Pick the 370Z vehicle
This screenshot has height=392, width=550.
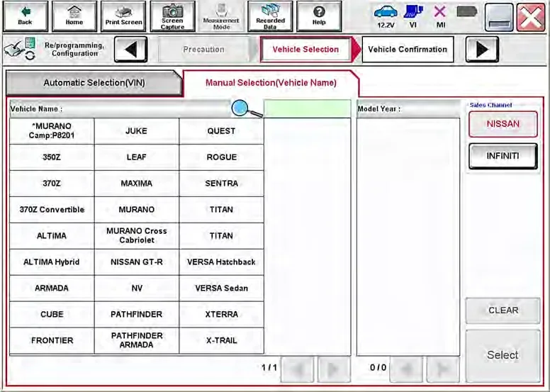(x=52, y=184)
